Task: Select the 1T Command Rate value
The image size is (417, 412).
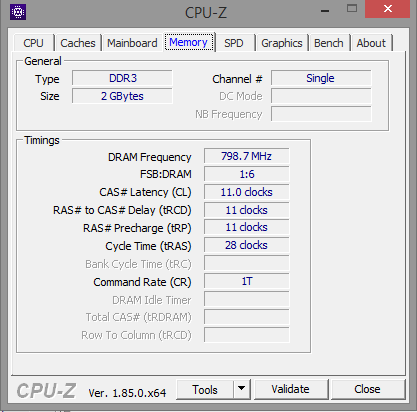Action: click(247, 281)
